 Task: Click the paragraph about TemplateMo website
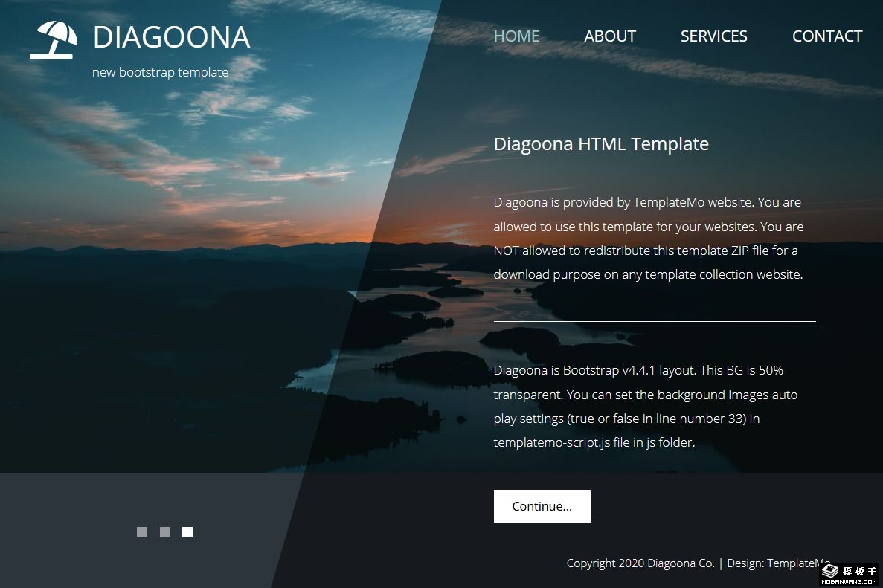point(648,238)
